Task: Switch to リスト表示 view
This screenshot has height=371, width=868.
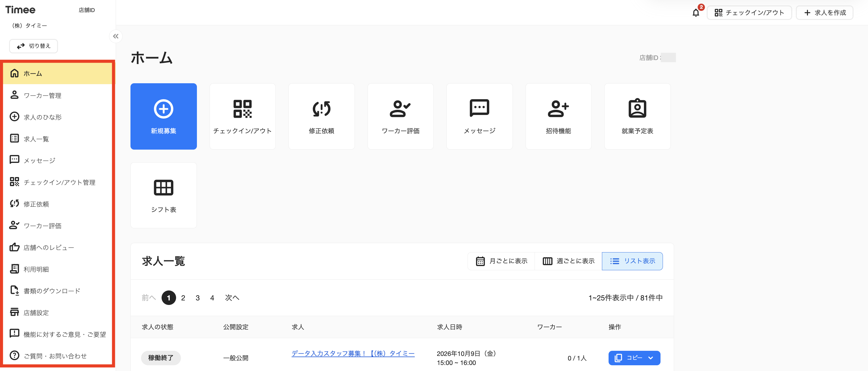Action: tap(632, 261)
